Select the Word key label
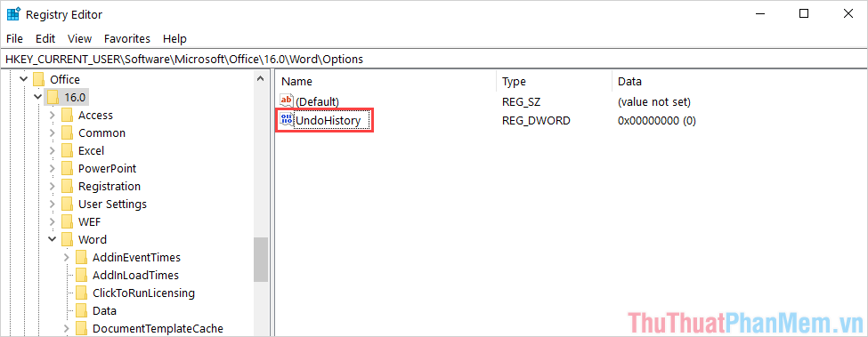This screenshot has width=868, height=337. pos(93,239)
